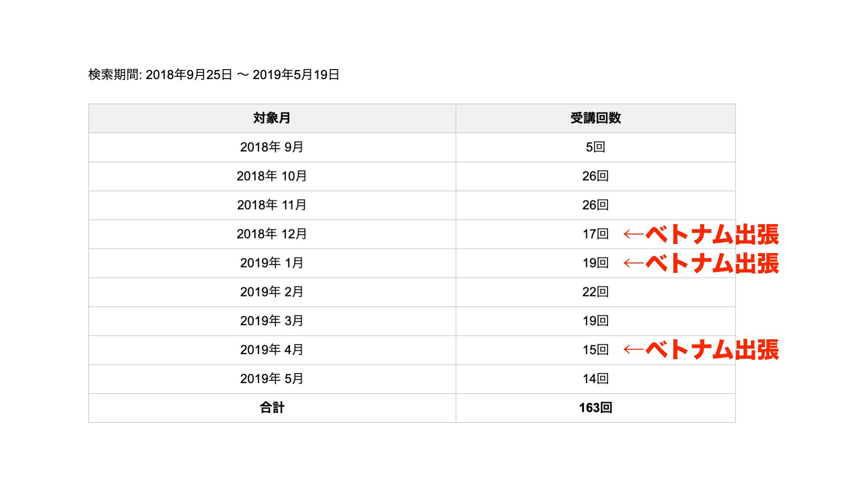868x488 pixels.
Task: Click the 163回 total value
Action: [595, 408]
